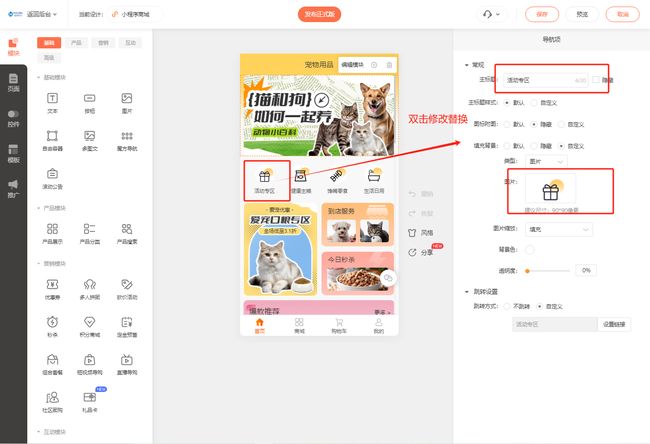Click the 预览 preview button
This screenshot has width=650, height=444.
[x=582, y=14]
